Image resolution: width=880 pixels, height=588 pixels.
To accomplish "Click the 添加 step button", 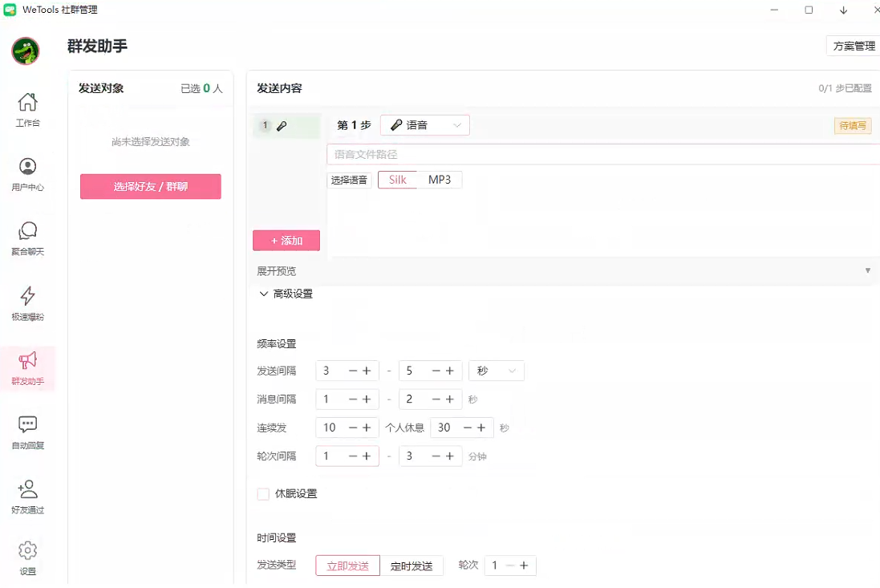I will [x=286, y=241].
